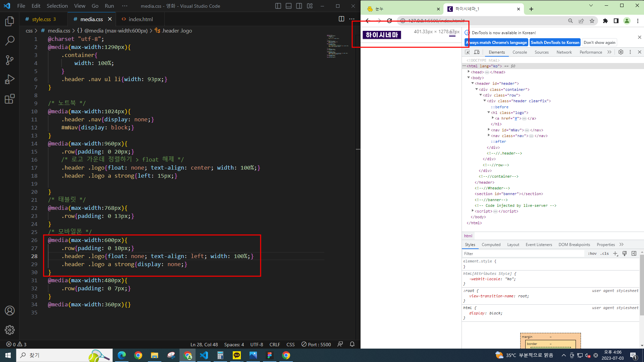Expand the nav id mNav node
This screenshot has height=362, width=644.
tap(489, 130)
